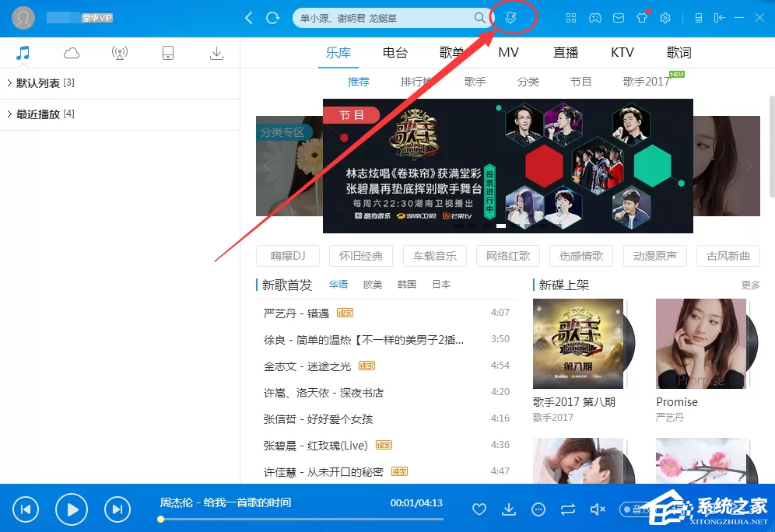Switch to the 电台 tab
Viewport: 775px width, 532px height.
point(395,52)
